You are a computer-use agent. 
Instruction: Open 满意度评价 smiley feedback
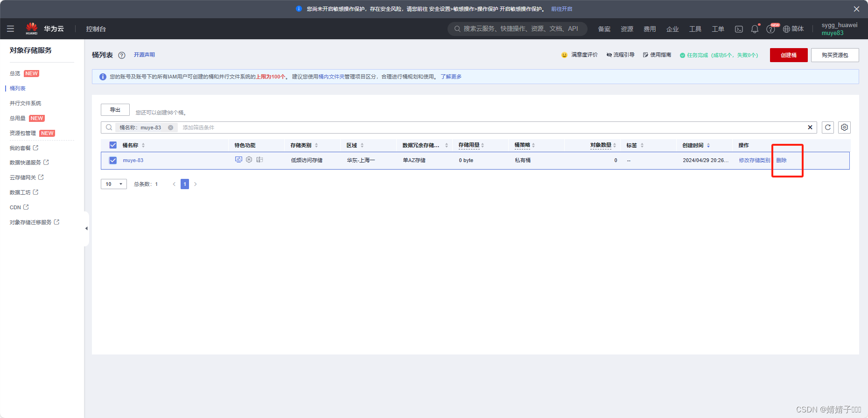pos(579,55)
